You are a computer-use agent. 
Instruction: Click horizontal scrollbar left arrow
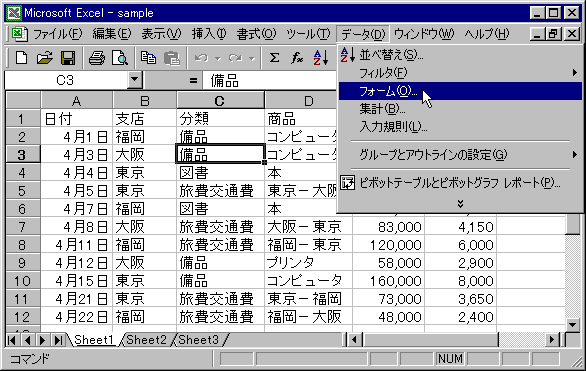click(x=354, y=340)
